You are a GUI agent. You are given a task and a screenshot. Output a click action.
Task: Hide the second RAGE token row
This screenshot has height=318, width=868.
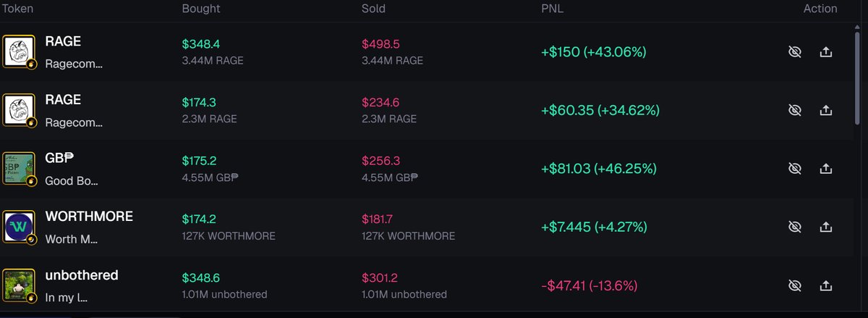click(795, 110)
